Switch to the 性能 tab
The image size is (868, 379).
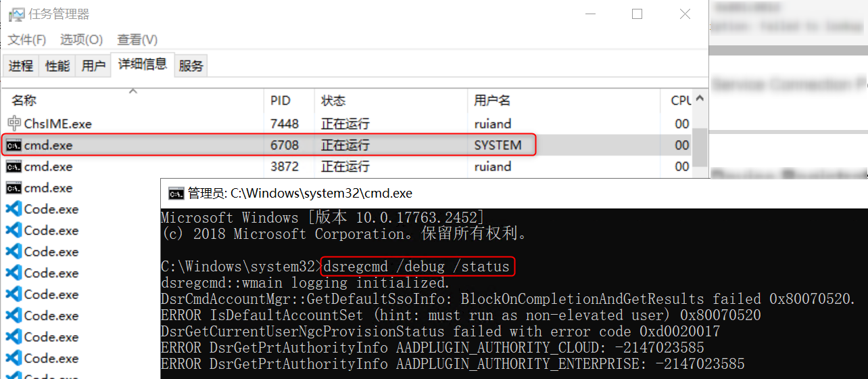pyautogui.click(x=57, y=66)
